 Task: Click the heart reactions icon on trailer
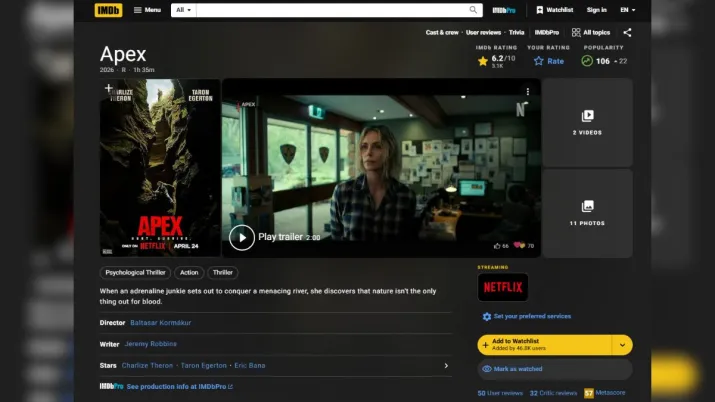[x=519, y=245]
